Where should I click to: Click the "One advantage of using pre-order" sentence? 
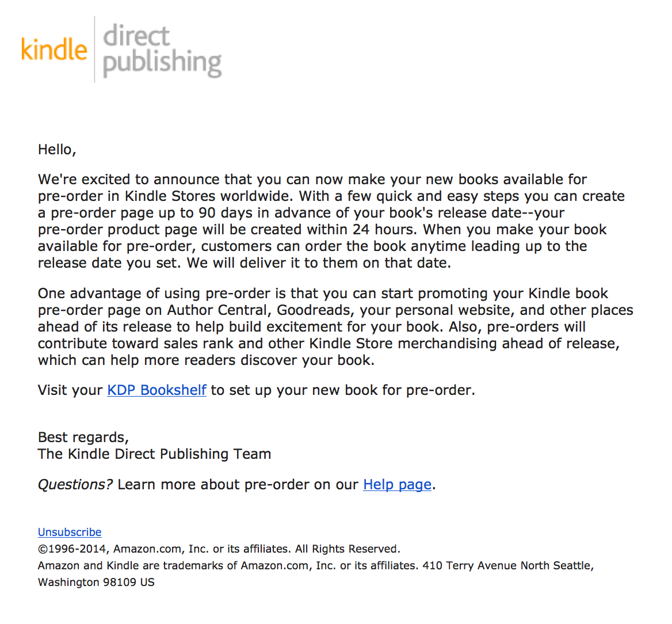tap(173, 294)
